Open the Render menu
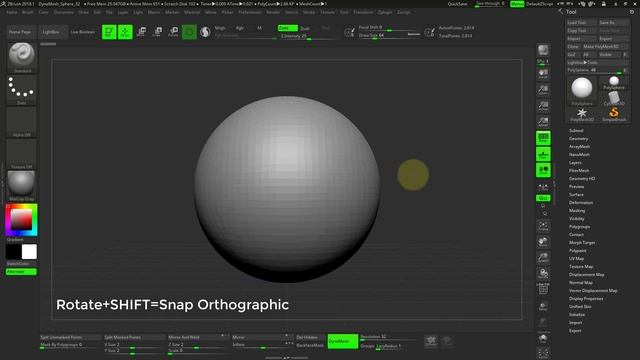 273,12
